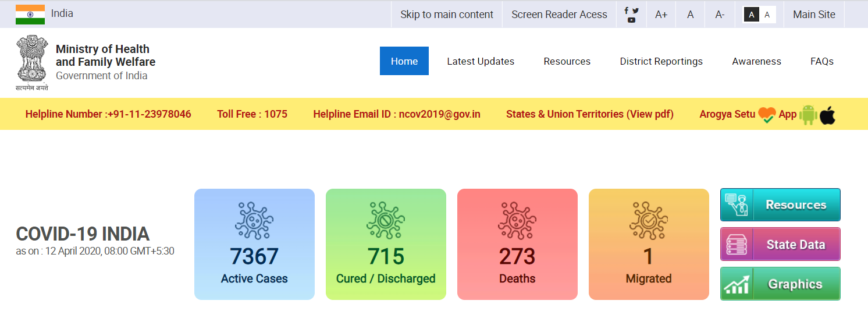Click the 7367 active cases number
The width and height of the screenshot is (868, 332).
coord(254,257)
